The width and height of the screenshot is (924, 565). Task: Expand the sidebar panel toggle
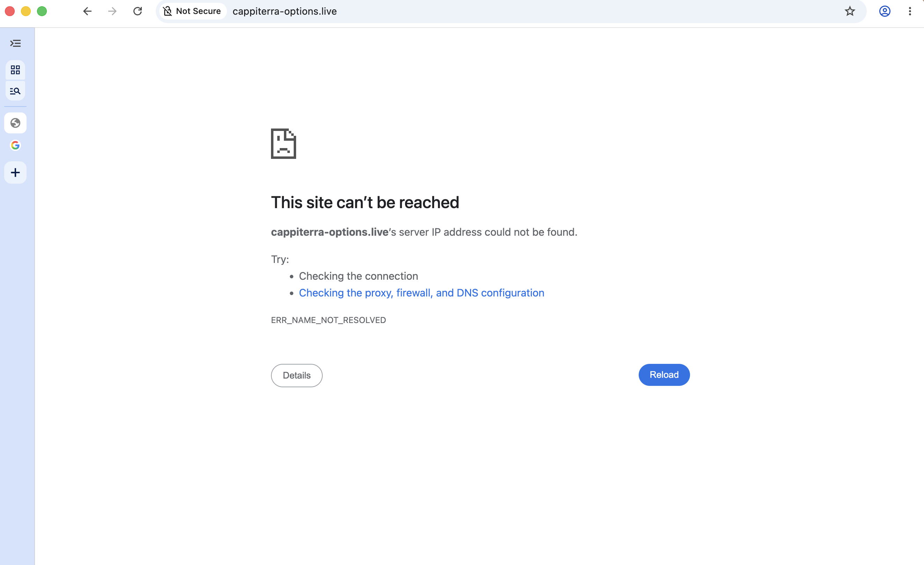coord(15,44)
